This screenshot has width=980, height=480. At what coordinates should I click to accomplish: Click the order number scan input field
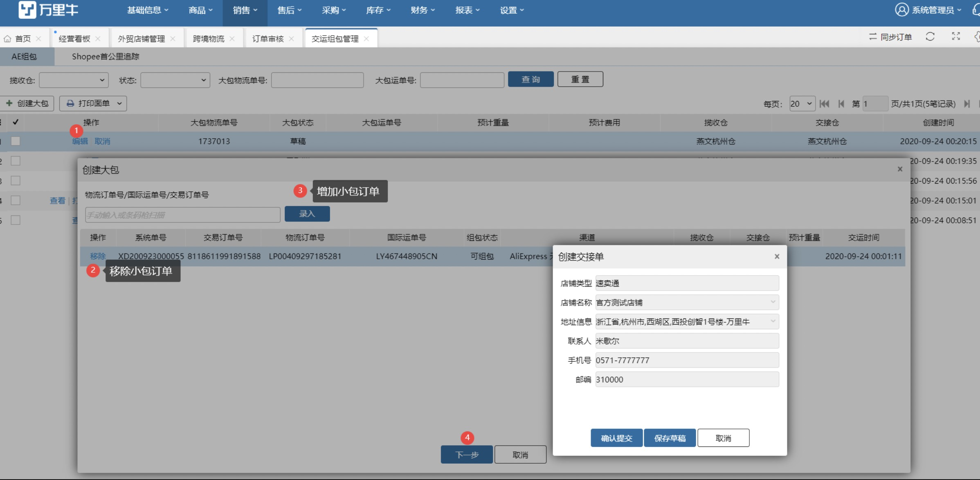click(x=183, y=215)
